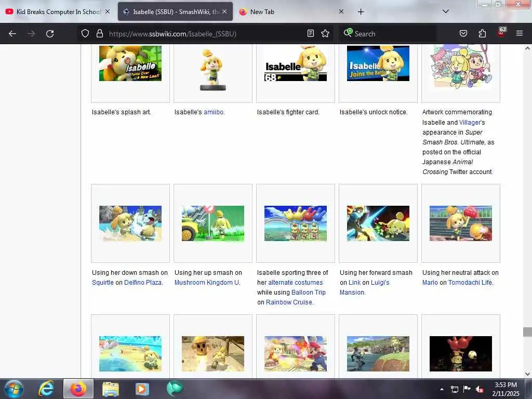This screenshot has width=532, height=399.
Task: Open the Mushroom Kingdom U link
Action: (207, 282)
